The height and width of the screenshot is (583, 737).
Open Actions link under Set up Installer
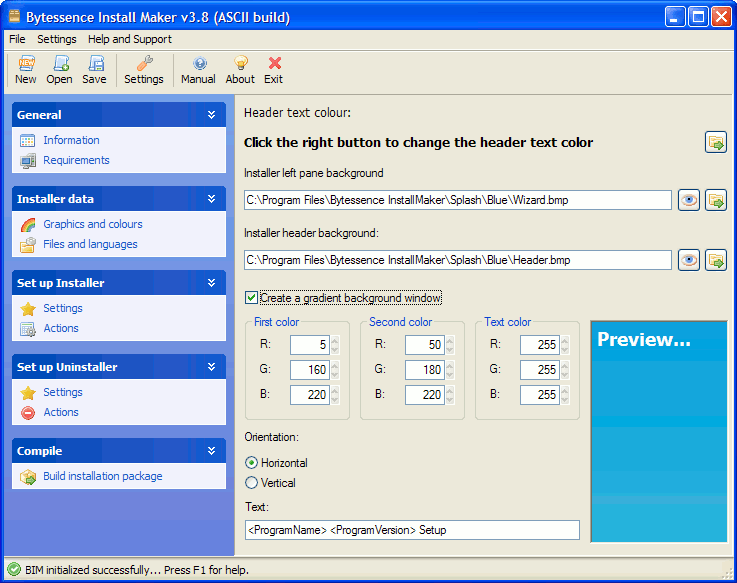(x=61, y=328)
